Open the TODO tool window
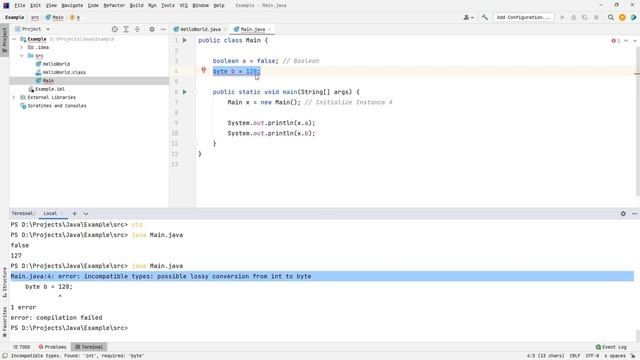Screen dimensions: 640x360 pos(22,347)
